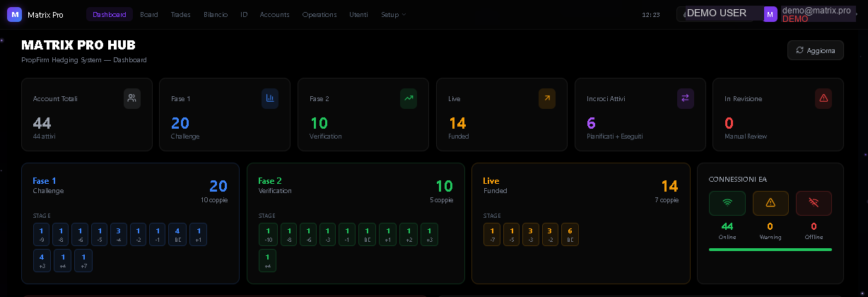The image size is (868, 297).
Task: Select the orange Warning triangle connection icon
Action: point(770,203)
